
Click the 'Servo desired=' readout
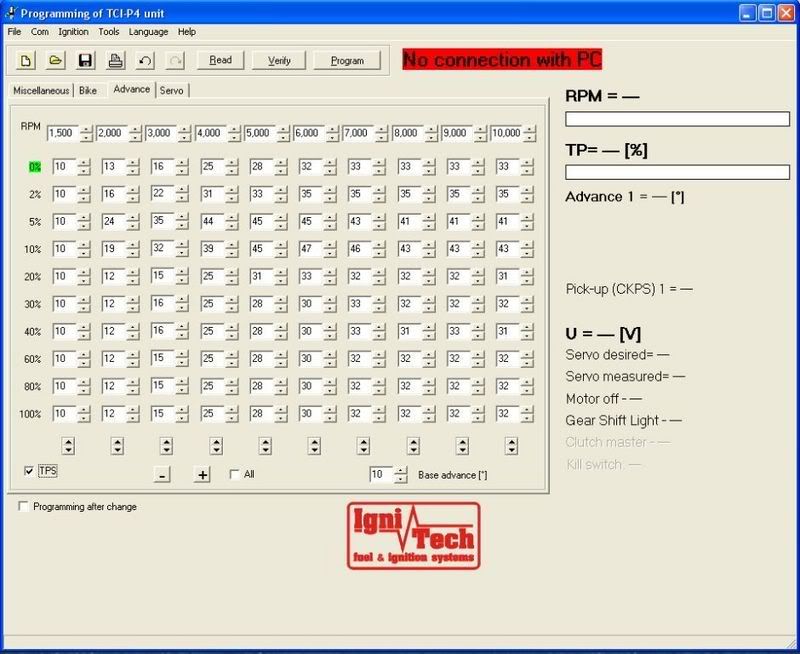click(x=617, y=355)
